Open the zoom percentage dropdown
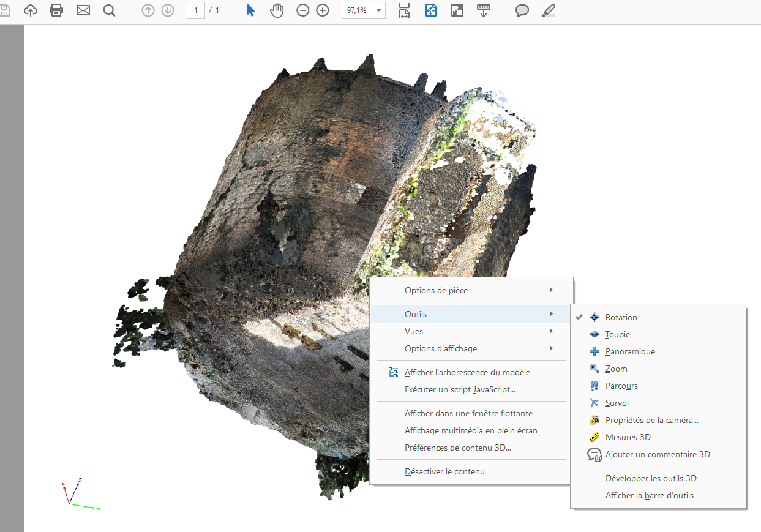 pyautogui.click(x=379, y=11)
